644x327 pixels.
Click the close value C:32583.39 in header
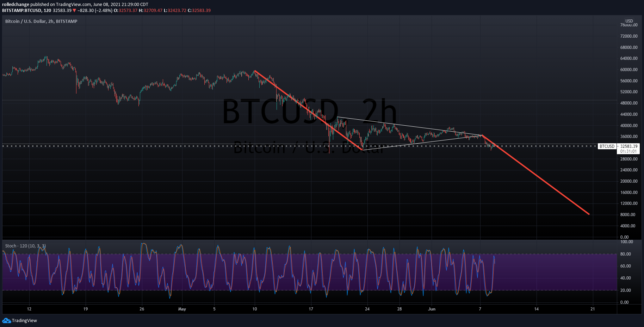(x=199, y=11)
